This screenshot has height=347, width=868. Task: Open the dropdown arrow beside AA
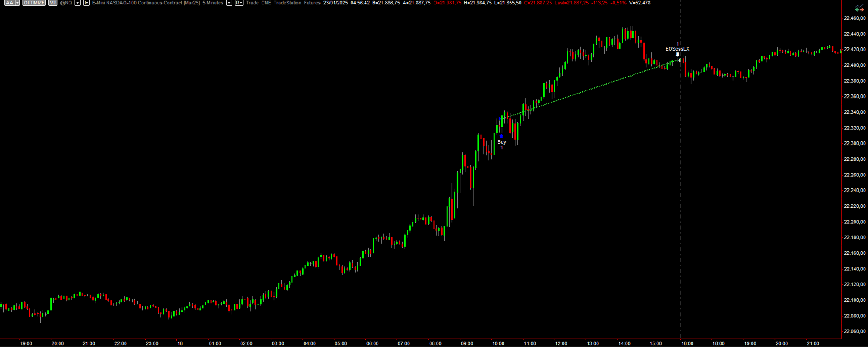click(17, 3)
